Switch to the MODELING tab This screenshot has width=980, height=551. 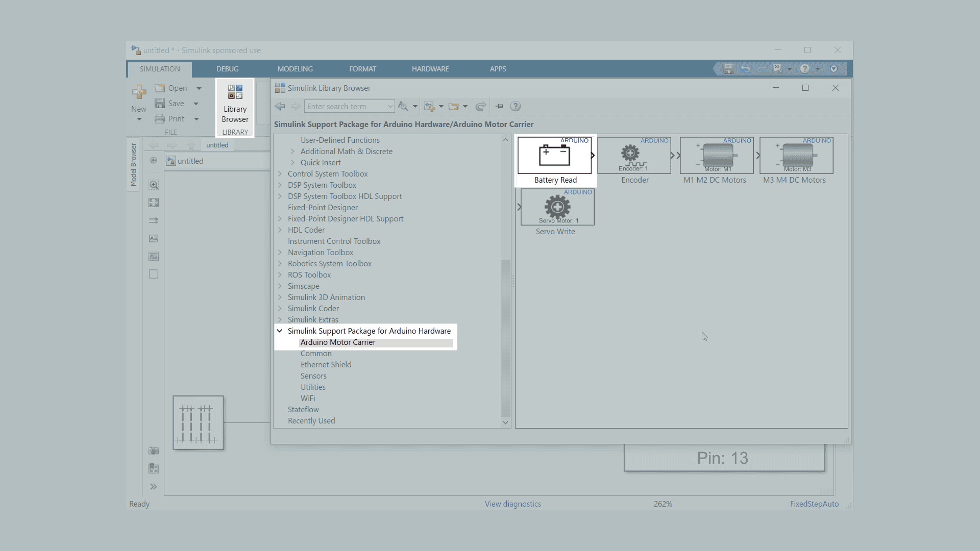point(295,69)
